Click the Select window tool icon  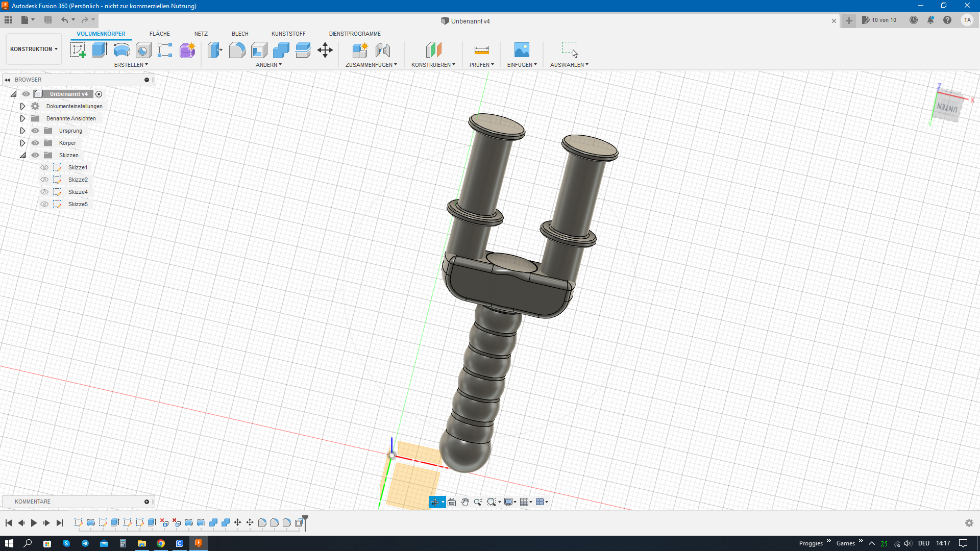click(x=570, y=50)
